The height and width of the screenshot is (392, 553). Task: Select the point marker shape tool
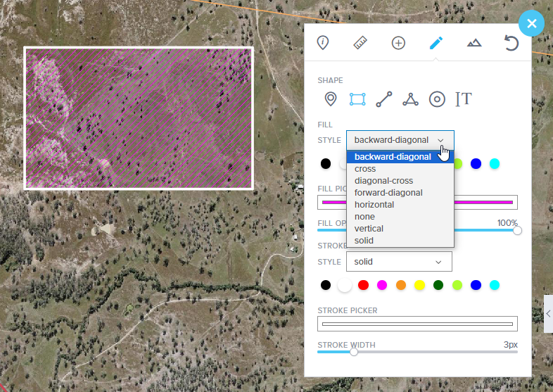click(330, 99)
